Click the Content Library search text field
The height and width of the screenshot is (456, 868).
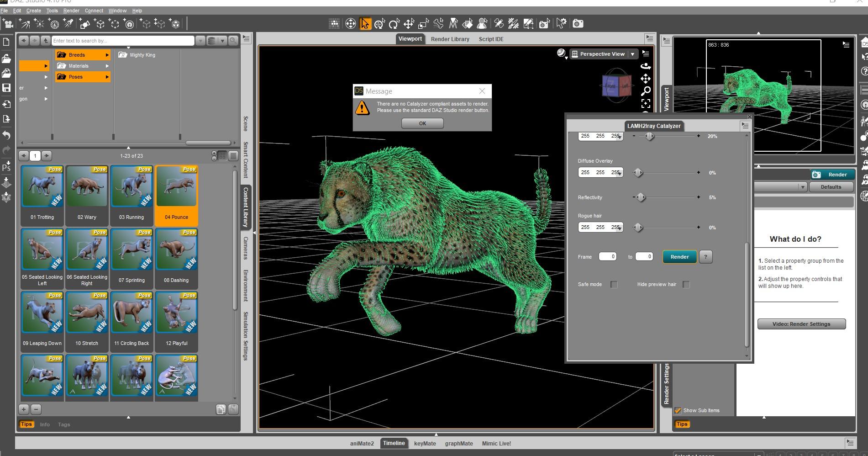(x=123, y=41)
